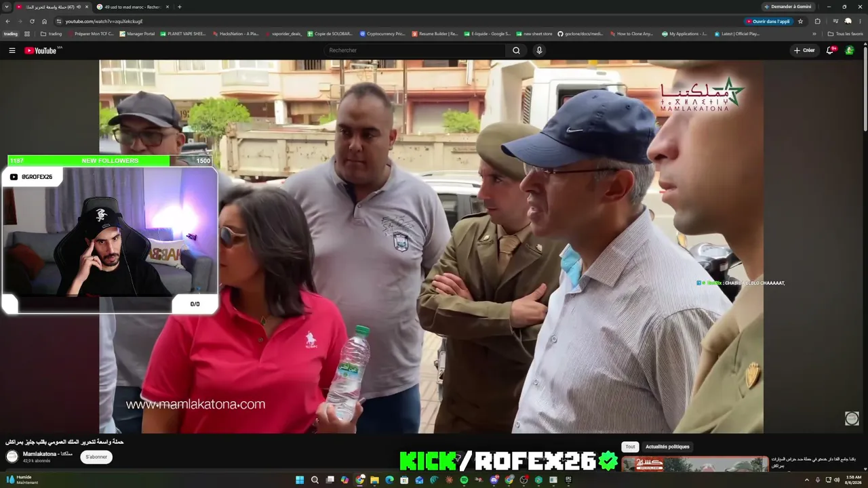Open the Créer dropdown button

coord(804,50)
